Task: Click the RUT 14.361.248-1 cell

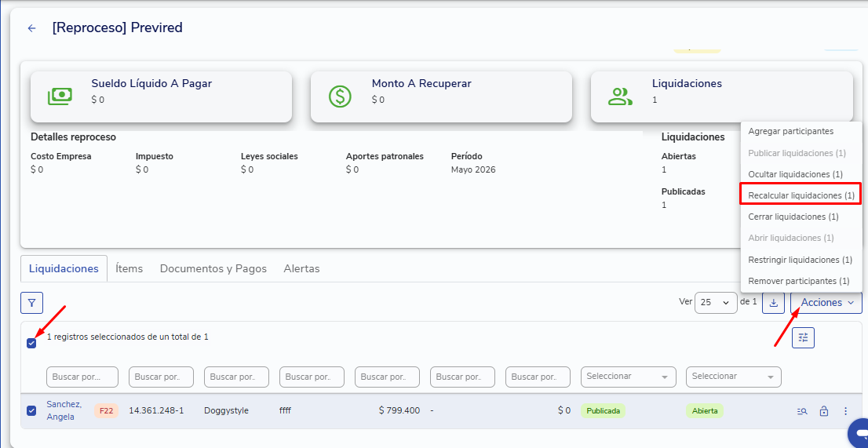Action: point(156,410)
